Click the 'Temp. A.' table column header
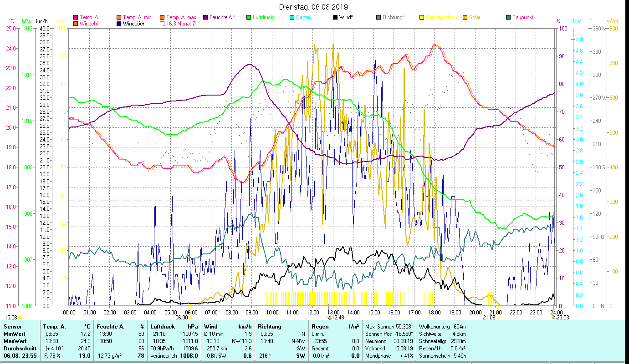Viewport: 629px width, 364px height. (55, 327)
